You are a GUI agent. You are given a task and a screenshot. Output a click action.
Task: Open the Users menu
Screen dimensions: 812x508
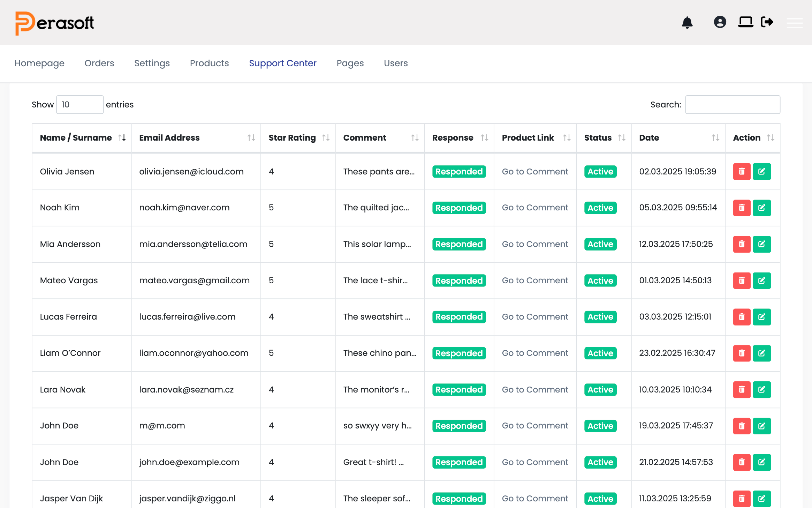(396, 63)
